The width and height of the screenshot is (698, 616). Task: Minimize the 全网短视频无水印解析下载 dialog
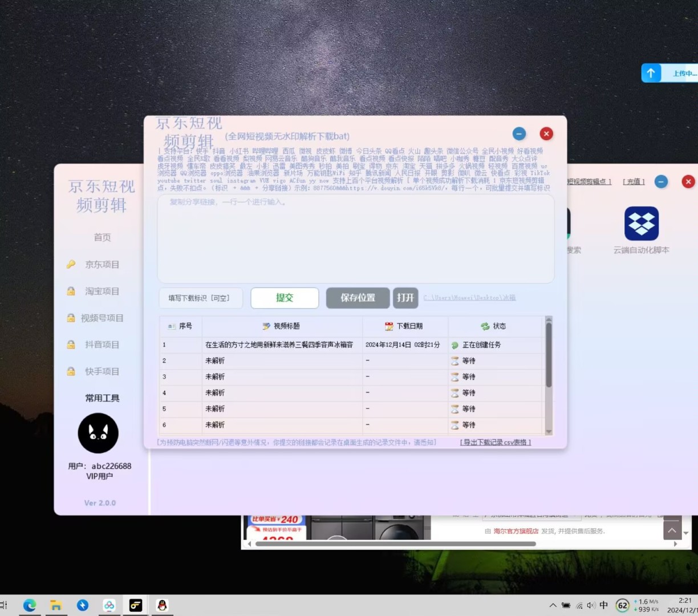519,133
